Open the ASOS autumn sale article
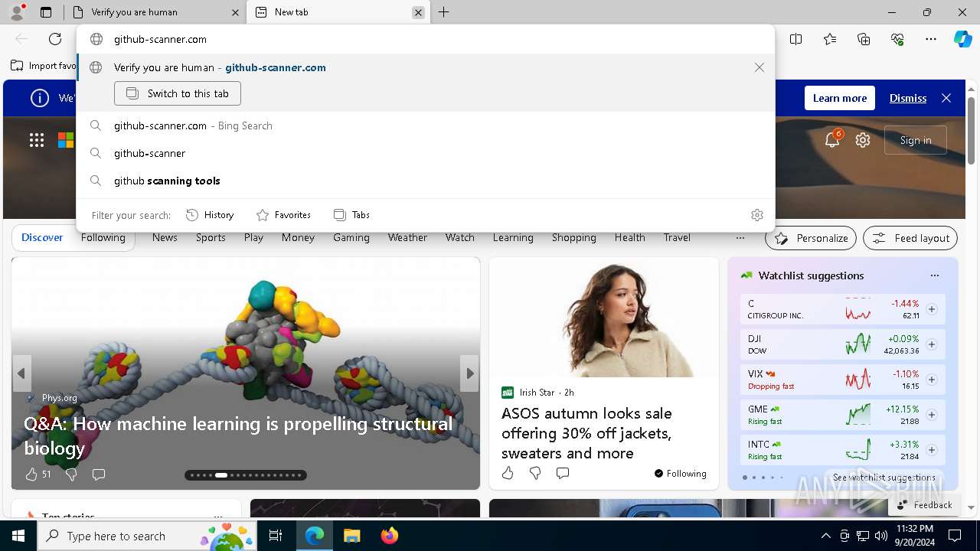Image resolution: width=980 pixels, height=551 pixels. click(x=586, y=433)
